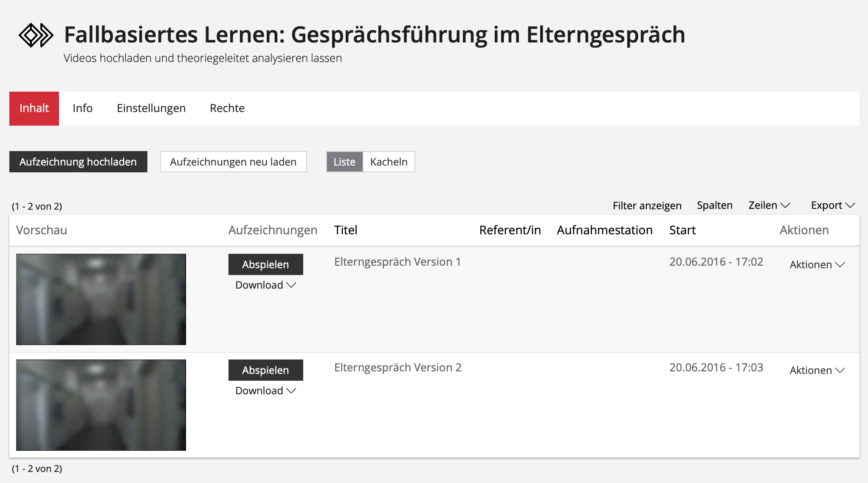Expand Download menu for Version 1
Image resolution: width=868 pixels, height=483 pixels.
(x=265, y=285)
